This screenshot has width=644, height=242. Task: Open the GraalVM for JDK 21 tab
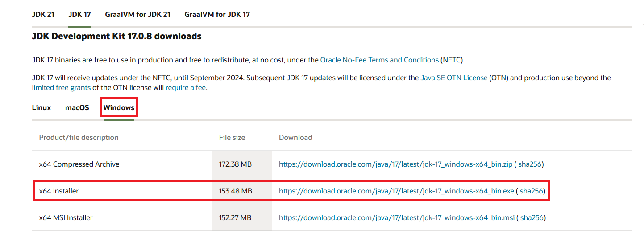[x=137, y=14]
